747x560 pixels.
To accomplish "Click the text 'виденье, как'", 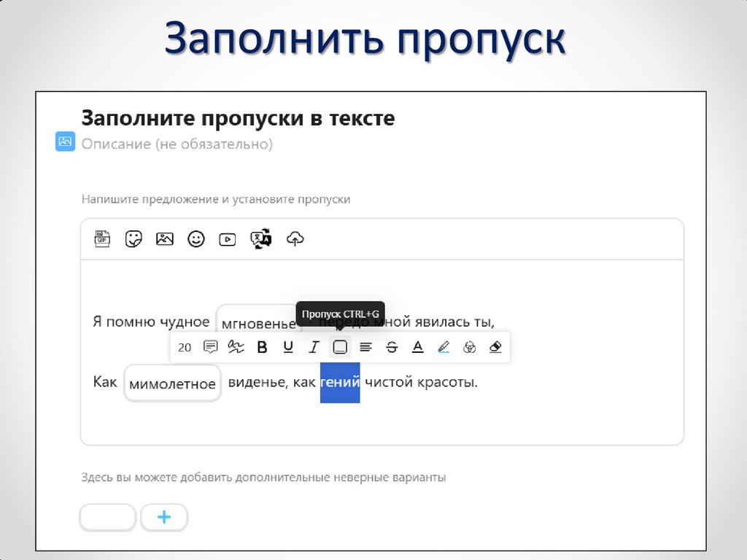I will tap(271, 382).
